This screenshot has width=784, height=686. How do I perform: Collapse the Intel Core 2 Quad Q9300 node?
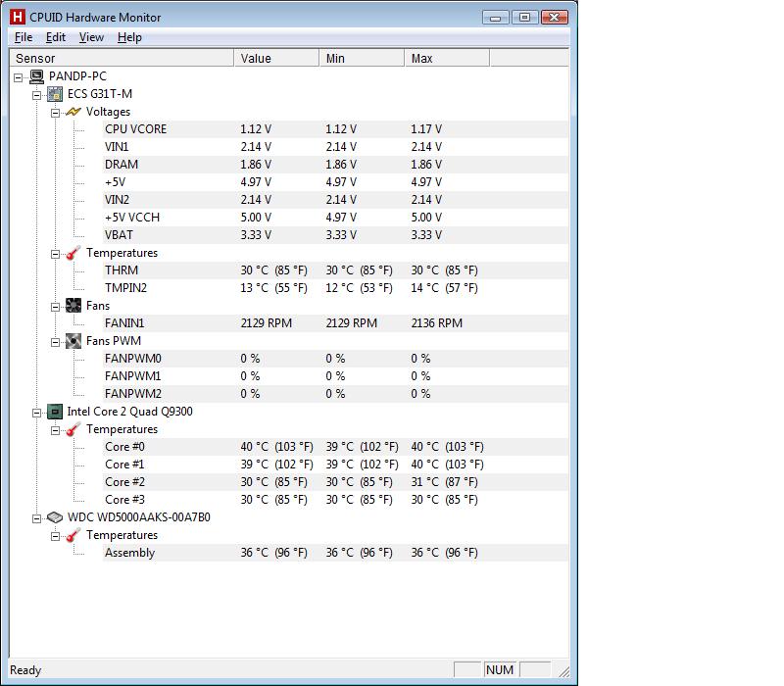tap(36, 413)
